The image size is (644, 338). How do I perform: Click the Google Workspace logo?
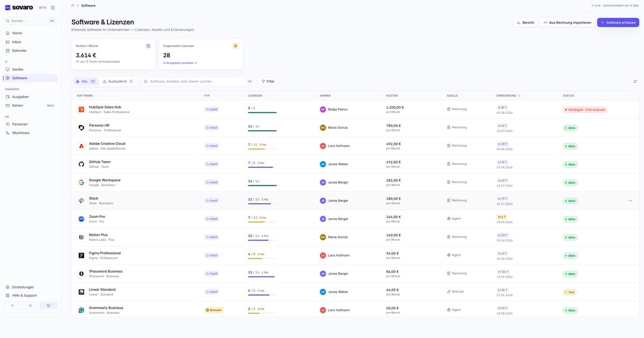coord(82,182)
